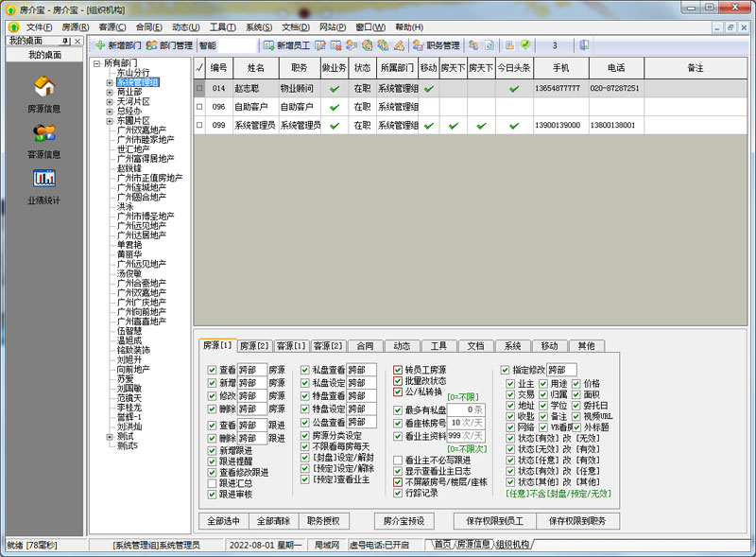
Task: Open 客源信息 from the desktop sidebar
Action: coord(44,142)
